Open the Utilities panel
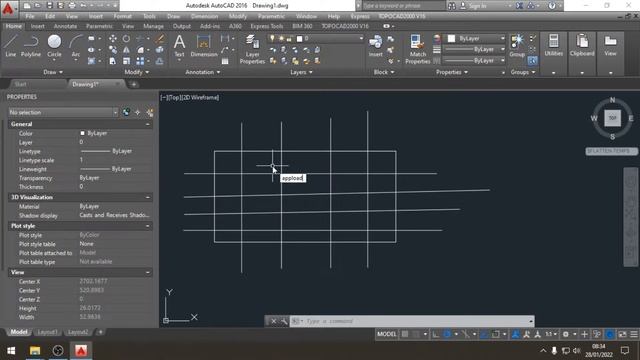The height and width of the screenshot is (360, 640). [x=553, y=45]
